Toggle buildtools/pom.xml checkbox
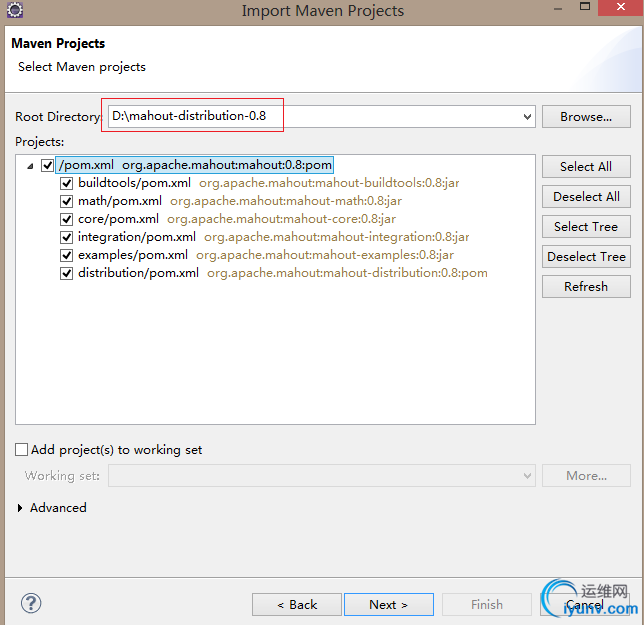The height and width of the screenshot is (625, 644). tap(67, 183)
